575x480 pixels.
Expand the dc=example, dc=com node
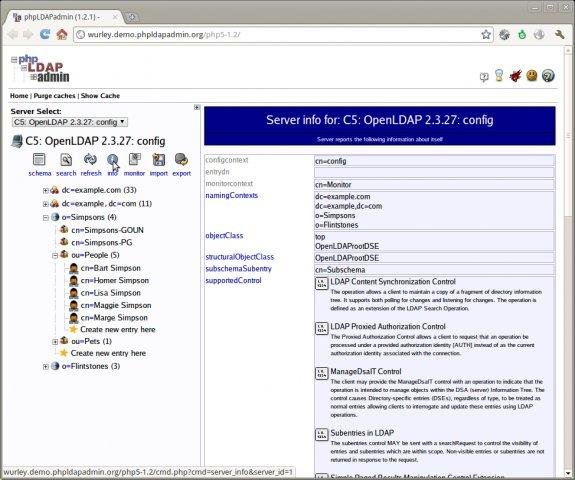[45, 204]
